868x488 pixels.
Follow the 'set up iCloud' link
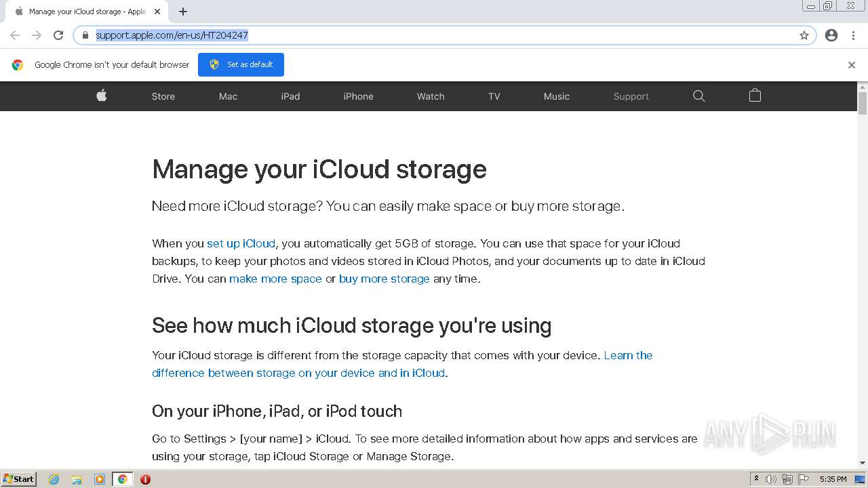click(x=241, y=243)
